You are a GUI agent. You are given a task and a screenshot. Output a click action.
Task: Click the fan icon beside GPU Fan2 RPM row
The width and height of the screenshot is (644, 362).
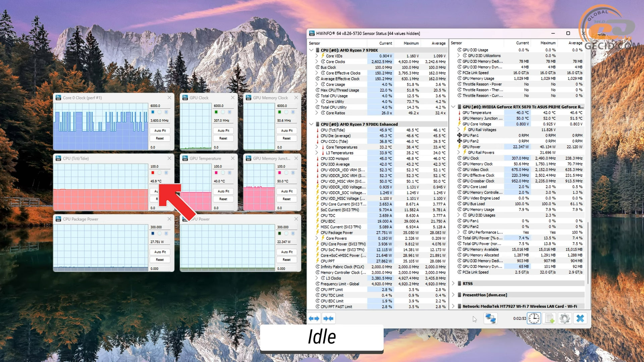(460, 141)
